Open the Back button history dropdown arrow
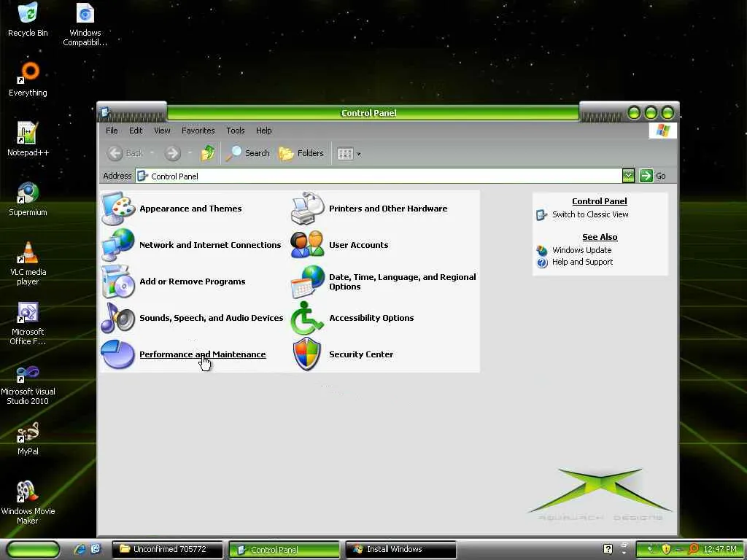 [x=152, y=153]
